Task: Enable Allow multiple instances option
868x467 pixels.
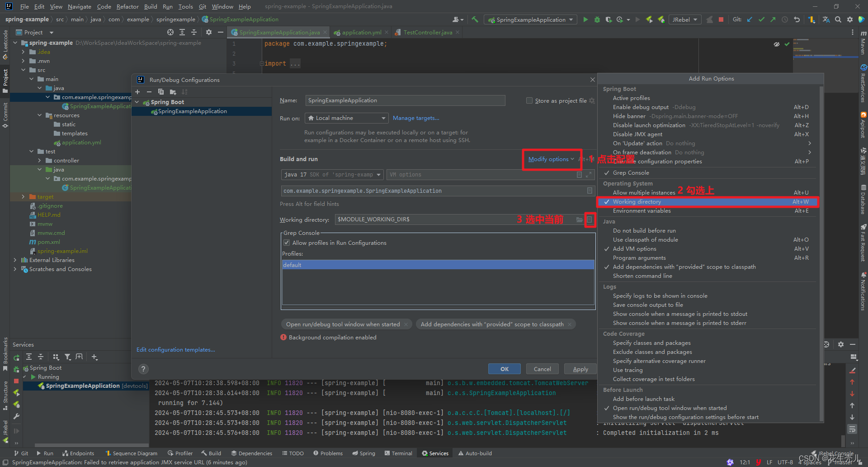Action: pos(708,193)
